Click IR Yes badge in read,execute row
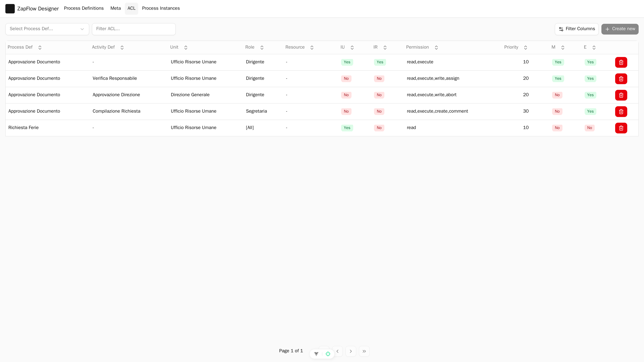The width and height of the screenshot is (644, 362). pyautogui.click(x=380, y=62)
